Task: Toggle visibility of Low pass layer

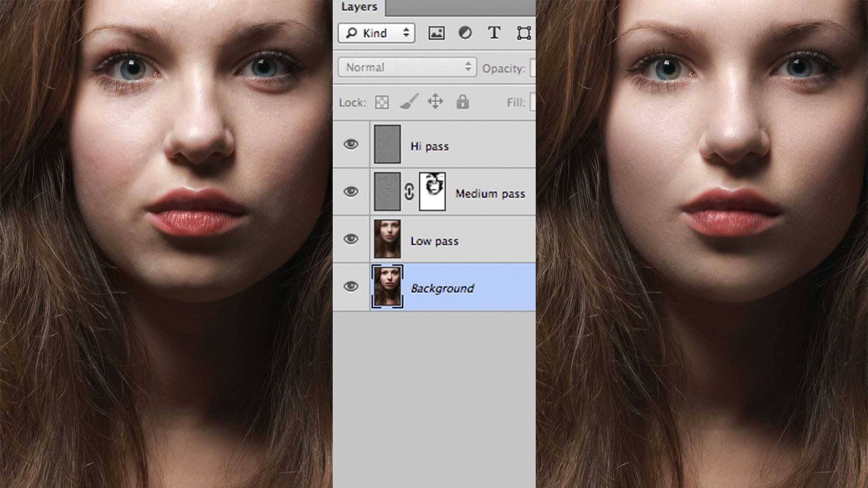Action: pos(350,239)
